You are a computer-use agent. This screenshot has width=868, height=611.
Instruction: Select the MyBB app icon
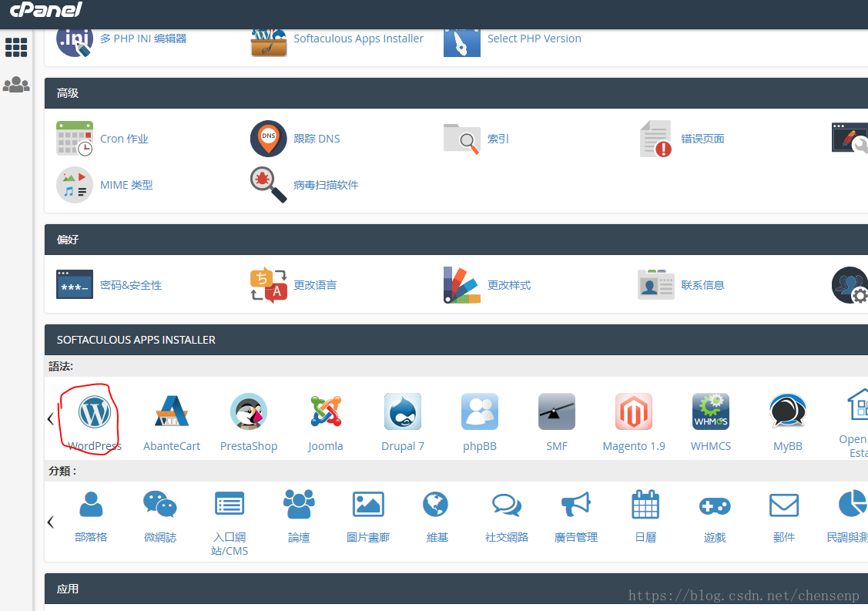point(787,411)
